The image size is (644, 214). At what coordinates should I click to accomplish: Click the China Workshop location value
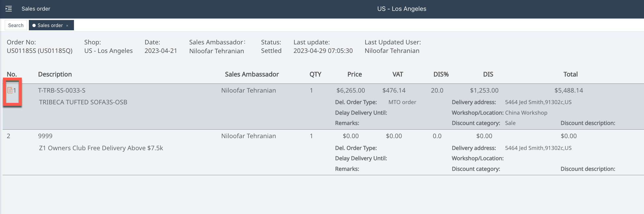[526, 113]
